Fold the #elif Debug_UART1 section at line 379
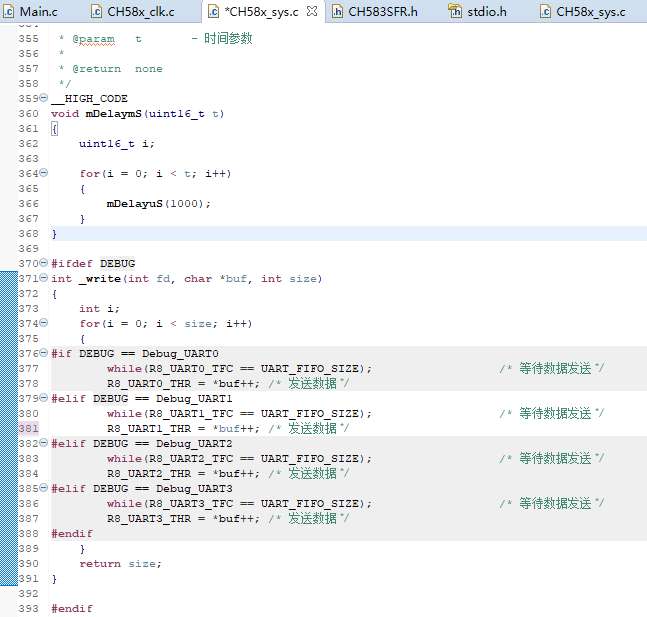 click(x=43, y=398)
